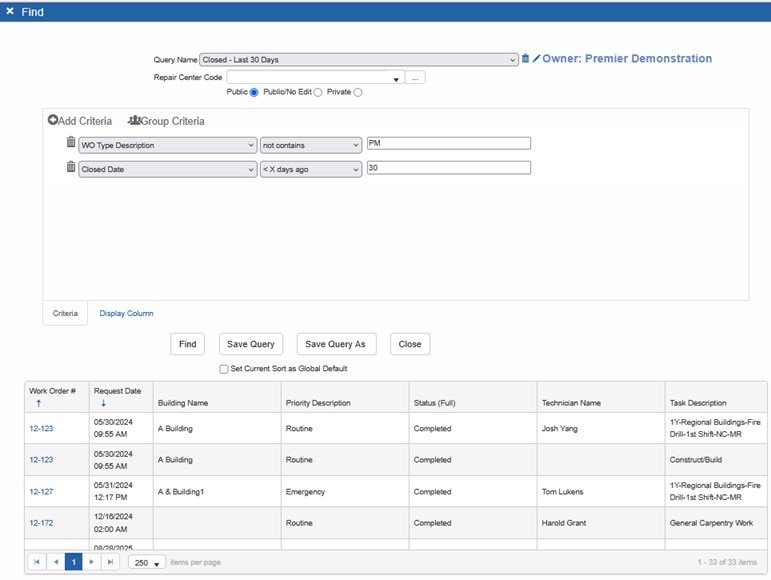Viewport: 771px width, 580px height.
Task: Remove the WO Type Description criteria row
Action: click(71, 143)
